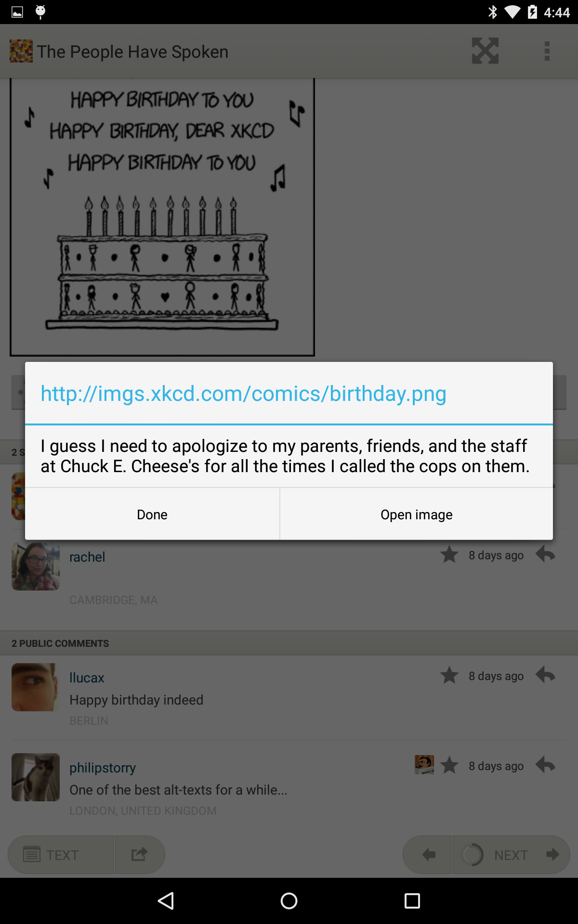Star philipstorry's comment
The image size is (578, 924).
coord(449,766)
